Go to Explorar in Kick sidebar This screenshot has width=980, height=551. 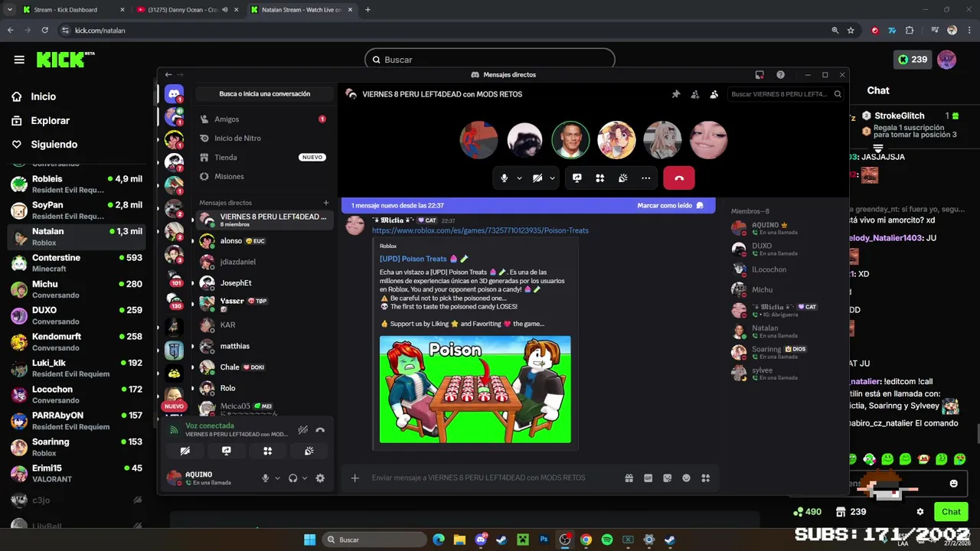pyautogui.click(x=50, y=121)
